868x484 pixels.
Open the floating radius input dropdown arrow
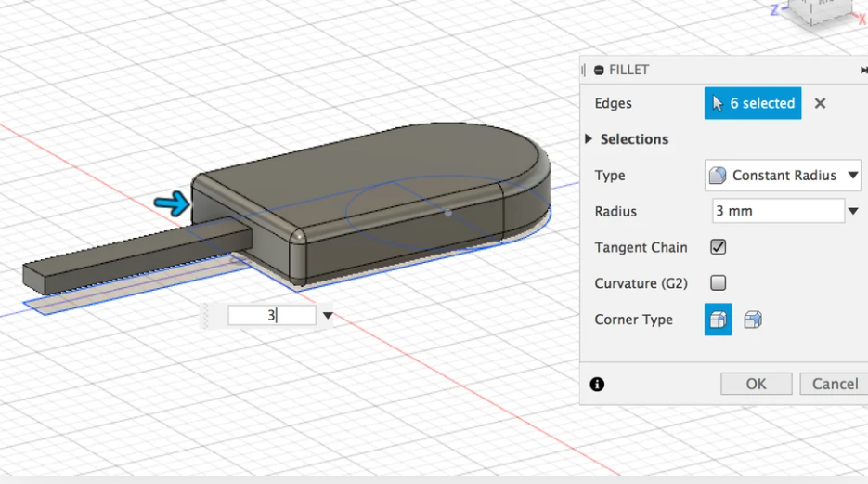coord(328,316)
